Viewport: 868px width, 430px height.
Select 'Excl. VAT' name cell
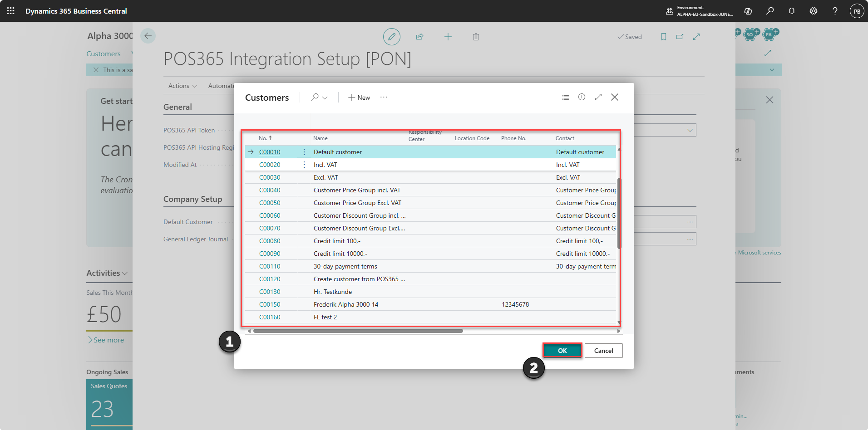(326, 177)
